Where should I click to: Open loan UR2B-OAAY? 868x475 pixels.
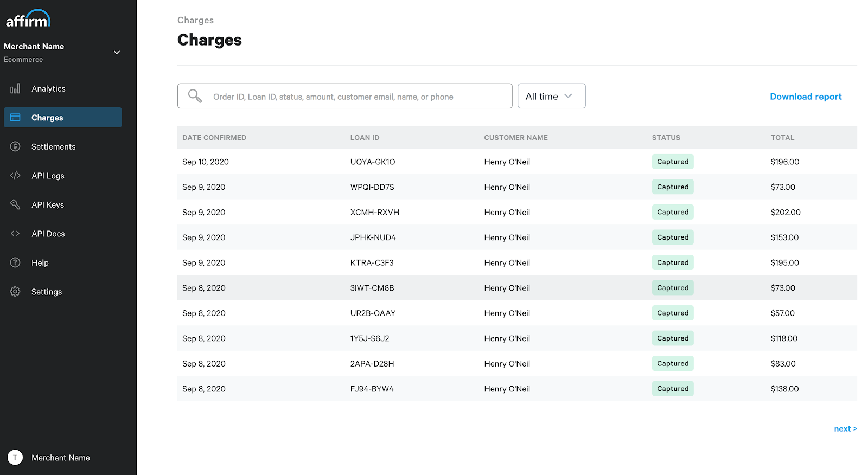coord(373,313)
